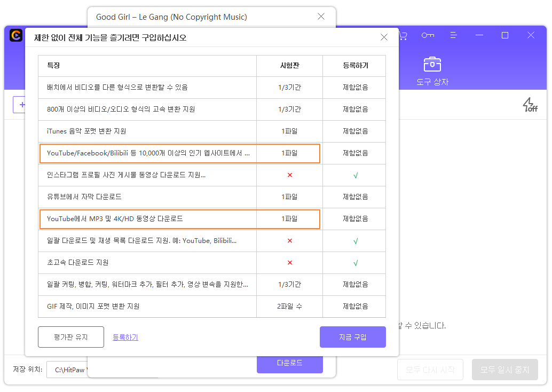Close the Good Girl download window

[321, 16]
